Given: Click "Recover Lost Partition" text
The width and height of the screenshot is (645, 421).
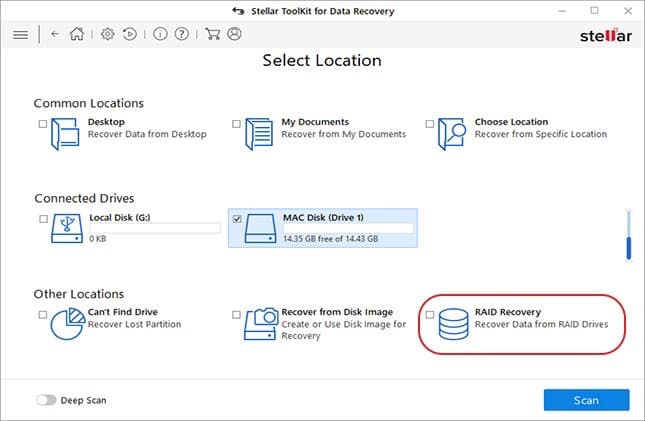Looking at the screenshot, I should tap(135, 324).
